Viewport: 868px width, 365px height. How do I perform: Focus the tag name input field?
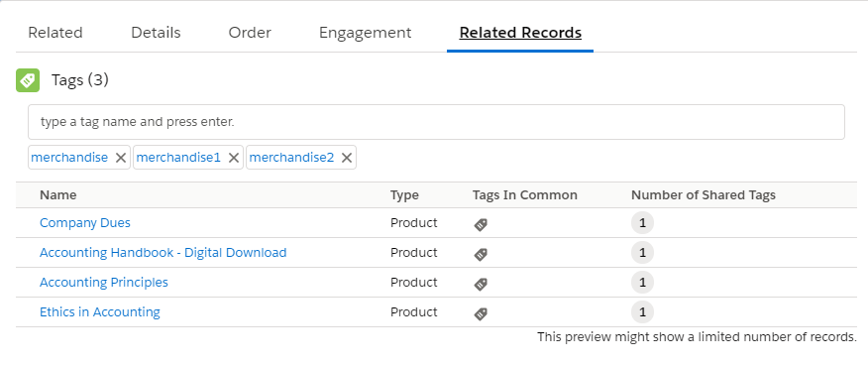(436, 122)
